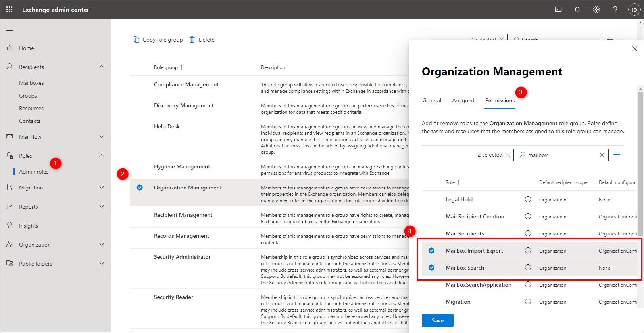Show info for Migration role
This screenshot has height=333, width=644.
528,302
